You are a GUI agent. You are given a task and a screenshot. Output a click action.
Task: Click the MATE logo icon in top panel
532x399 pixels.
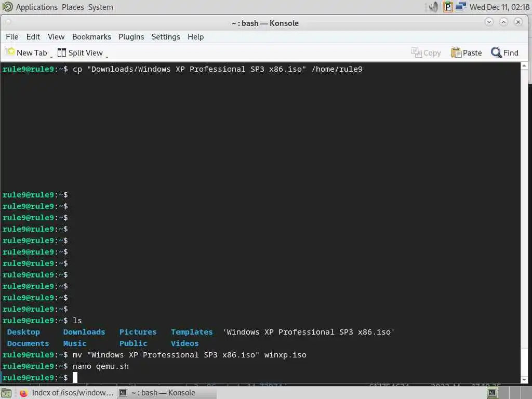pyautogui.click(x=7, y=7)
